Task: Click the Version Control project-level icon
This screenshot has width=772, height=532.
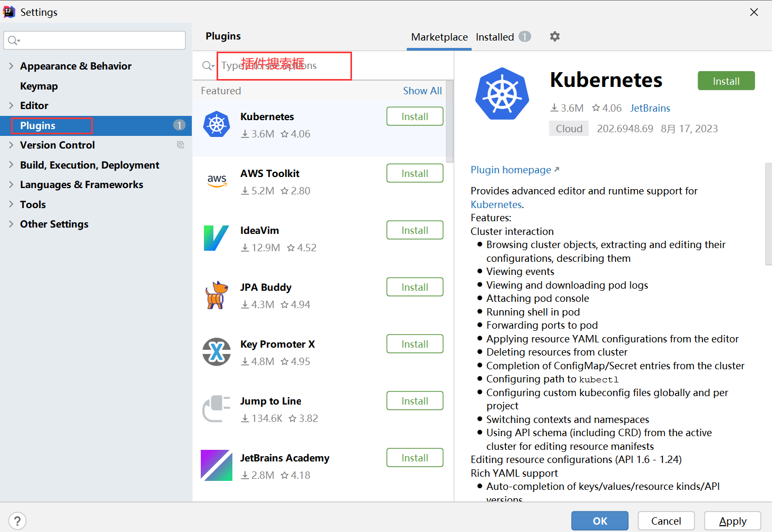Action: tap(181, 145)
